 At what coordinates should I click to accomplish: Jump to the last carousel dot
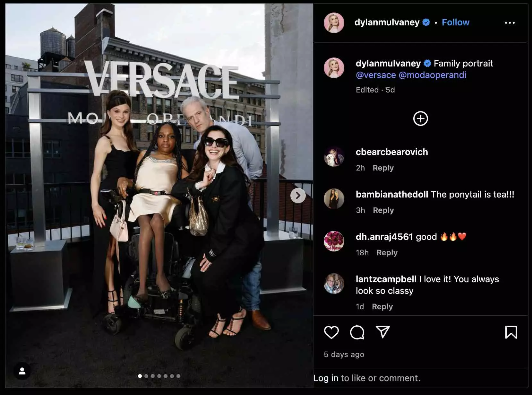tap(178, 376)
